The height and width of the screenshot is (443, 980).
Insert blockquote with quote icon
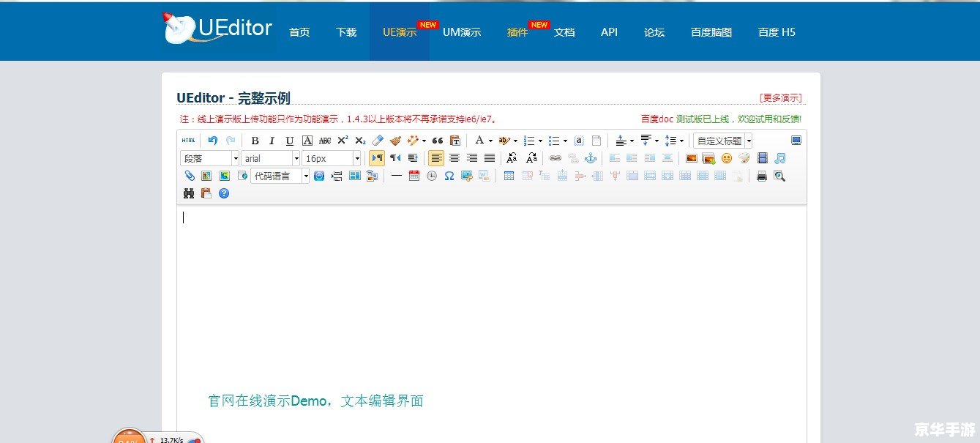(438, 141)
